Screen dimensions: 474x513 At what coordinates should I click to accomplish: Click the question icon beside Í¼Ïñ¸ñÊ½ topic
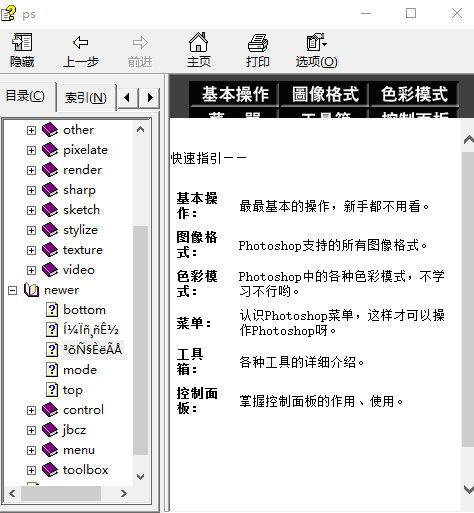[x=52, y=330]
